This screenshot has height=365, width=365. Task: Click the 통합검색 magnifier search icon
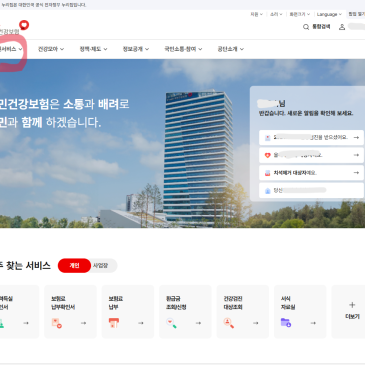pos(306,27)
